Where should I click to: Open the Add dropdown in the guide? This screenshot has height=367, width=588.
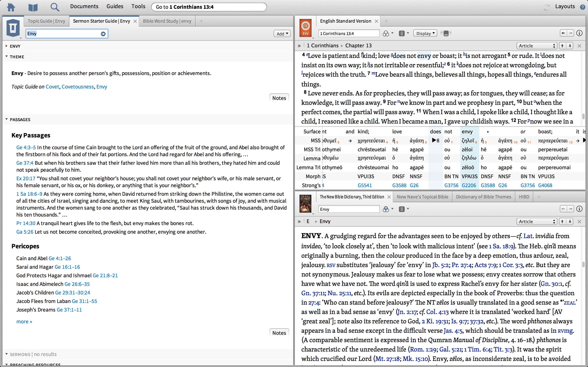282,34
